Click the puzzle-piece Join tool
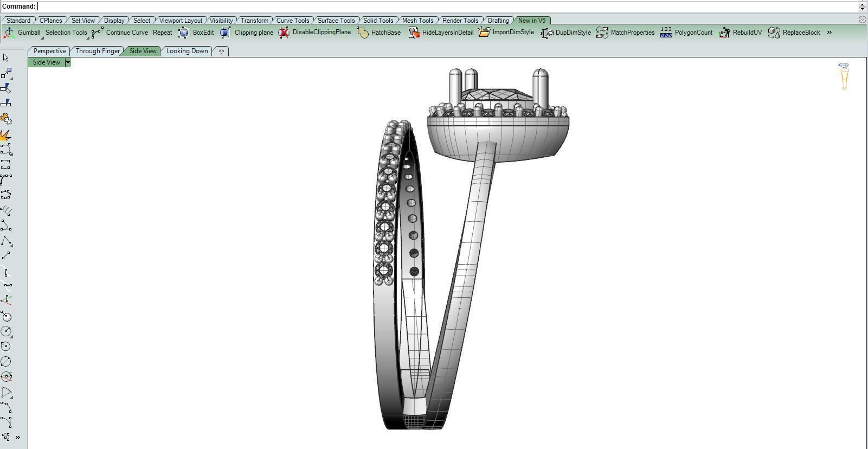The height and width of the screenshot is (449, 868). (x=6, y=119)
